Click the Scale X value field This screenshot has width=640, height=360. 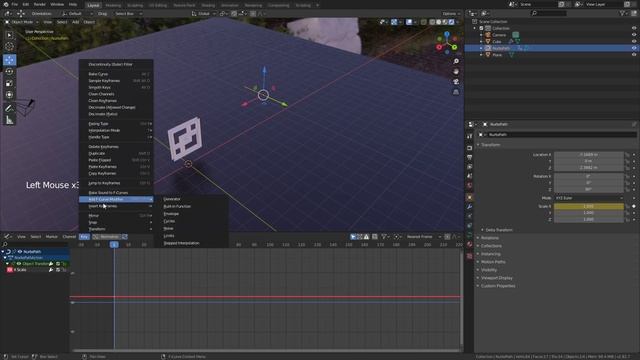coord(589,206)
